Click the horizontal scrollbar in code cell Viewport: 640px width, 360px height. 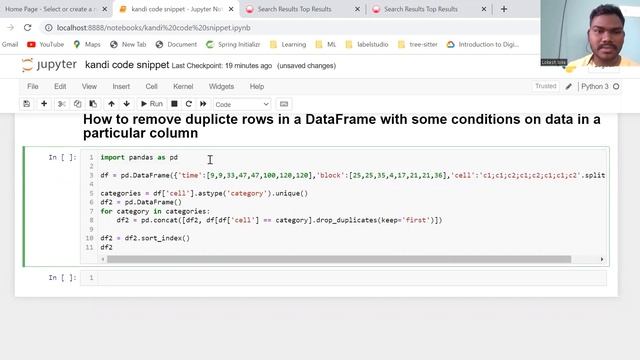pos(339,259)
